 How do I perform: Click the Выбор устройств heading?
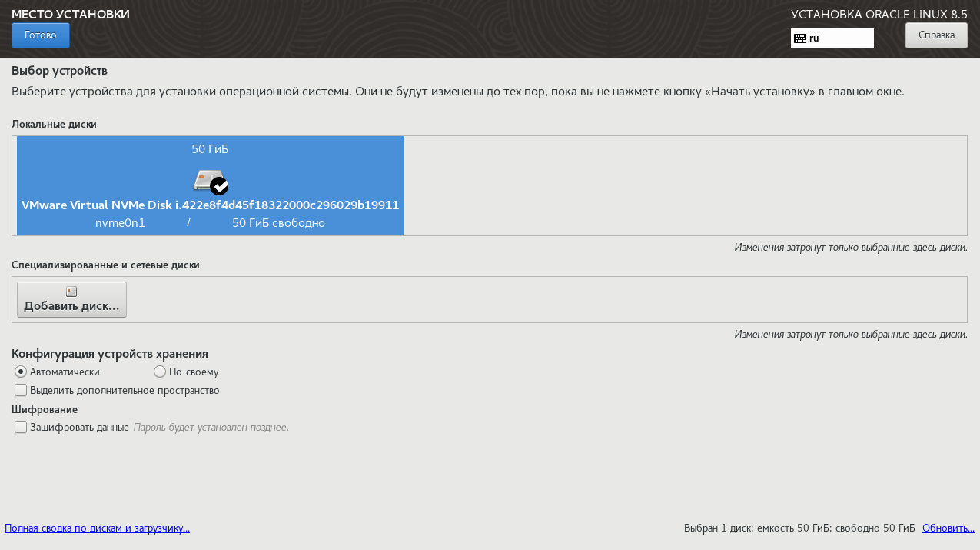[x=60, y=71]
